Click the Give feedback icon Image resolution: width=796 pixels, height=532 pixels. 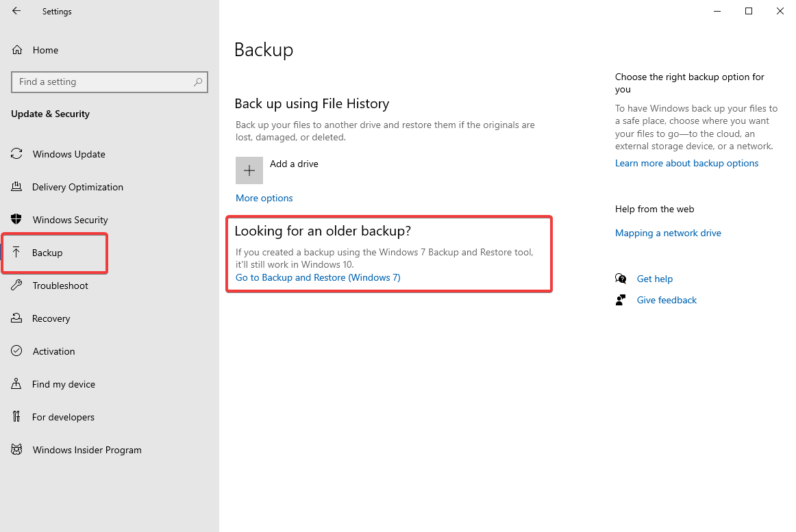pyautogui.click(x=621, y=300)
